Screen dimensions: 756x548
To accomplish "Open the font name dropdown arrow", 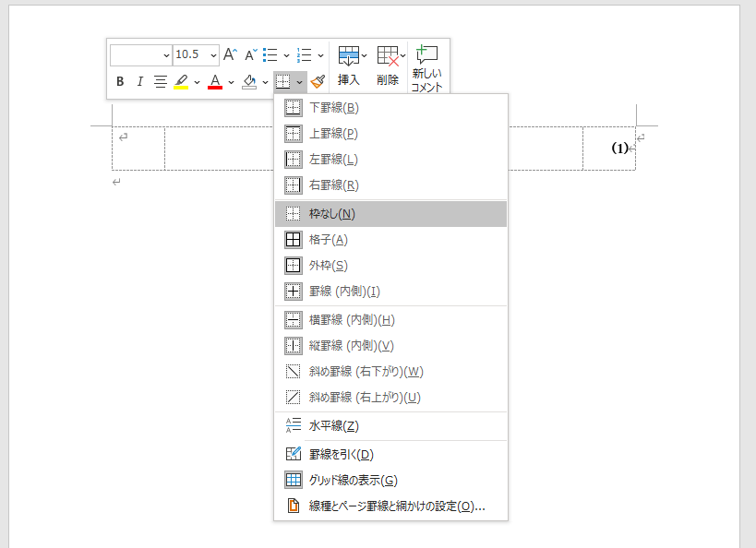I will tap(166, 55).
